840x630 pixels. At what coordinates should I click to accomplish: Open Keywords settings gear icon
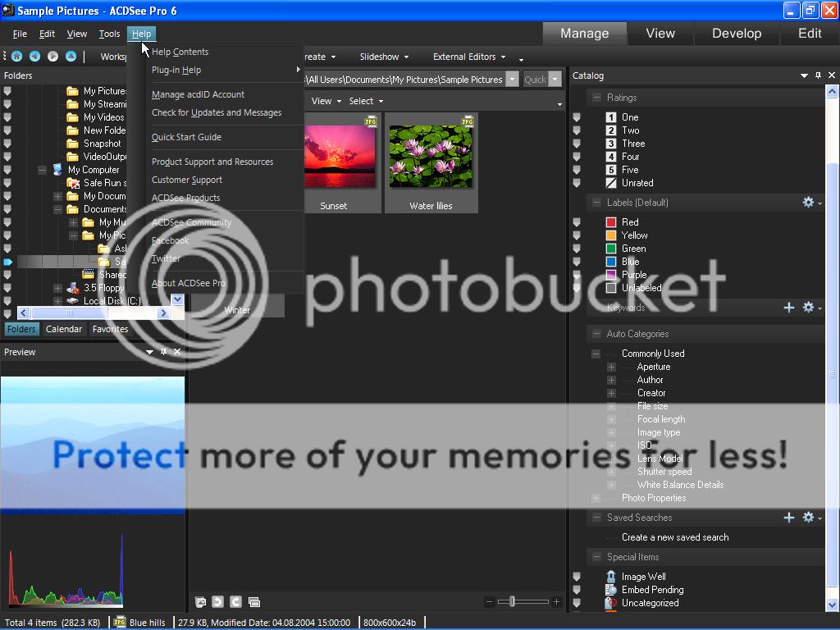pos(808,308)
